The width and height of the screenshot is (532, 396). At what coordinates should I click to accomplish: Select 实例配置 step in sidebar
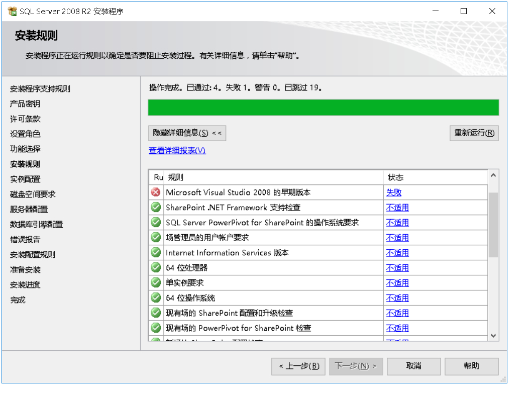(25, 179)
